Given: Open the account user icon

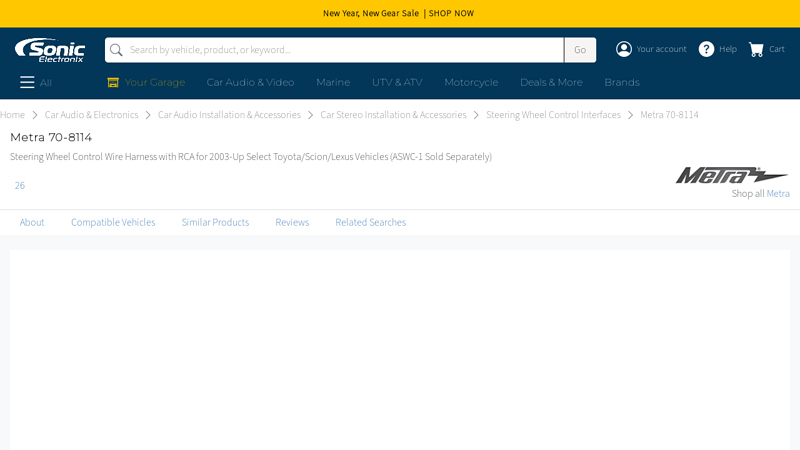Looking at the screenshot, I should tap(624, 49).
